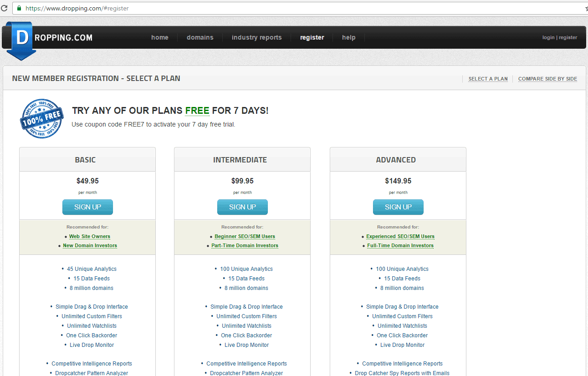Click the BASIC plan heading
This screenshot has width=588, height=376.
click(x=85, y=160)
